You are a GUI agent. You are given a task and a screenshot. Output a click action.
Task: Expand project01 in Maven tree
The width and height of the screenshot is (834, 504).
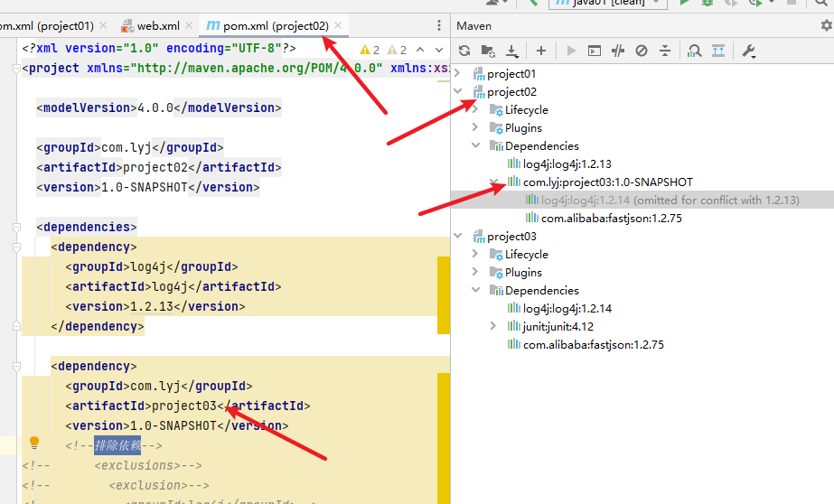457,73
